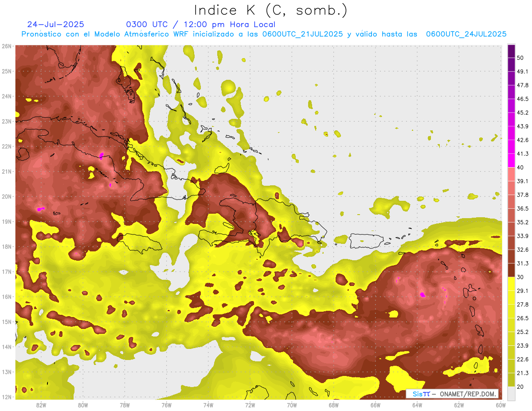Click the latitude label '19N'

click(6, 222)
